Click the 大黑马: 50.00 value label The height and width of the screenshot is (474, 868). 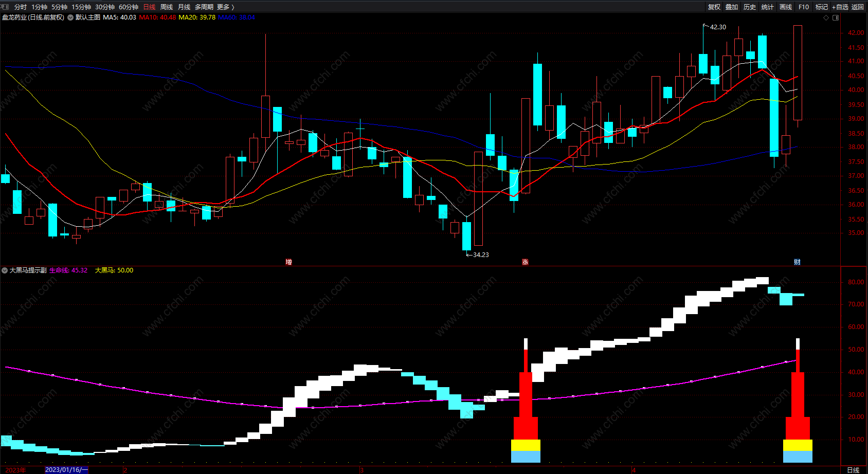click(x=114, y=270)
